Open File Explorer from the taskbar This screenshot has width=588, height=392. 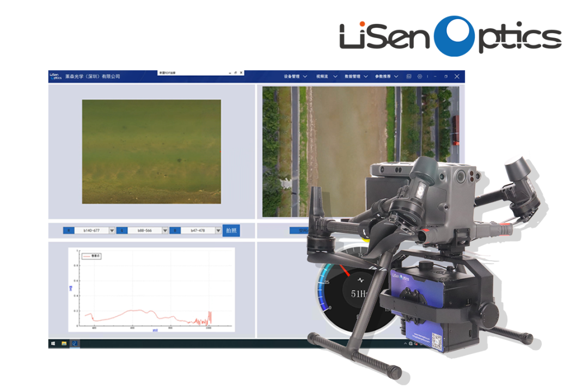64,343
